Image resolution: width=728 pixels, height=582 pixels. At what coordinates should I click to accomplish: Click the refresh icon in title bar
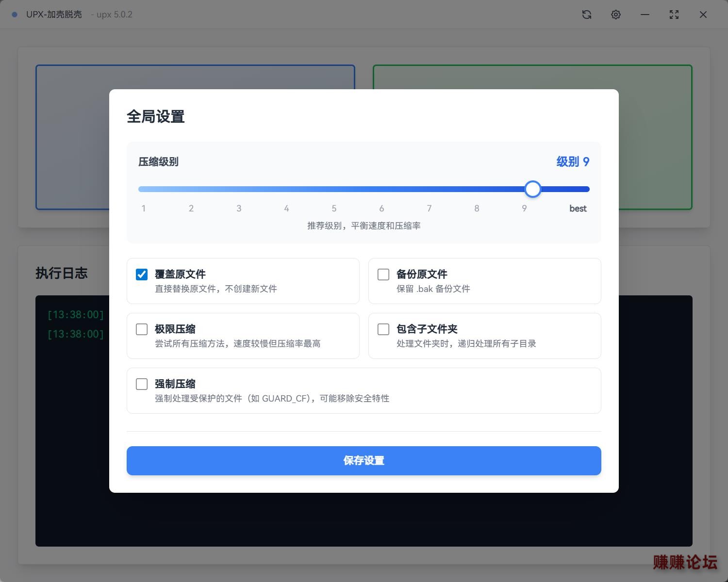click(x=587, y=15)
